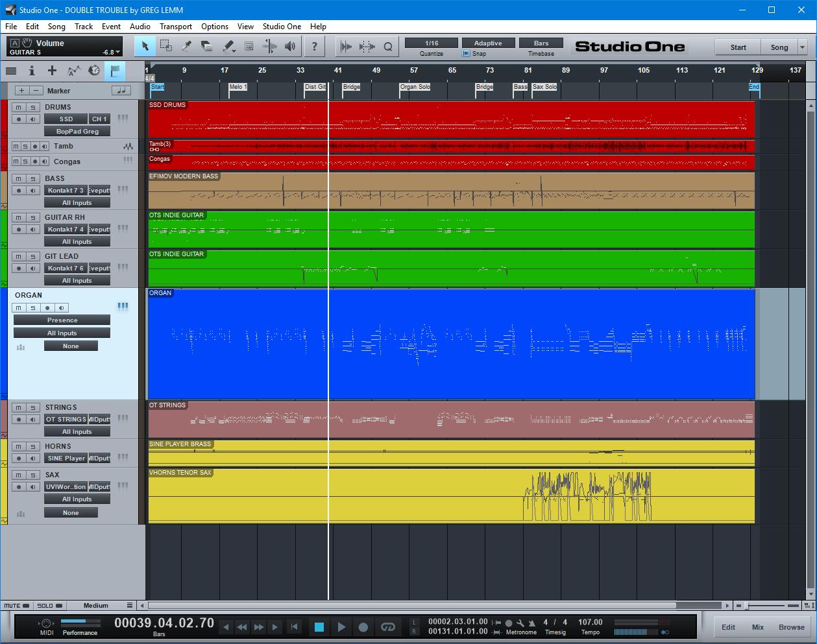Select the Arrow tool in toolbar

pyautogui.click(x=145, y=46)
